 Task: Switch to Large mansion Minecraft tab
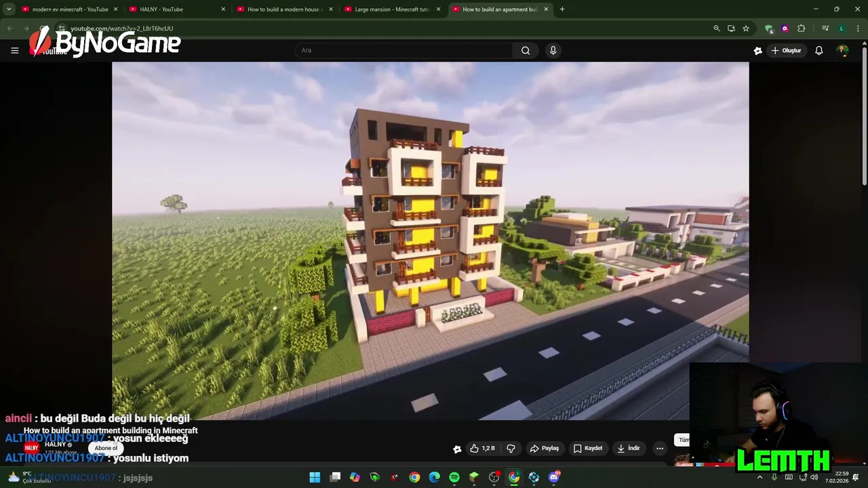[392, 9]
